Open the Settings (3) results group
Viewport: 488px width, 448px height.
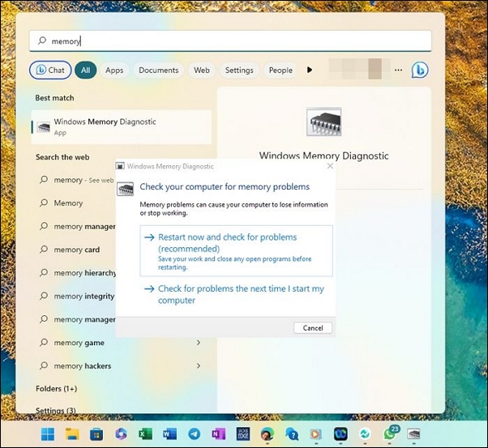click(56, 411)
